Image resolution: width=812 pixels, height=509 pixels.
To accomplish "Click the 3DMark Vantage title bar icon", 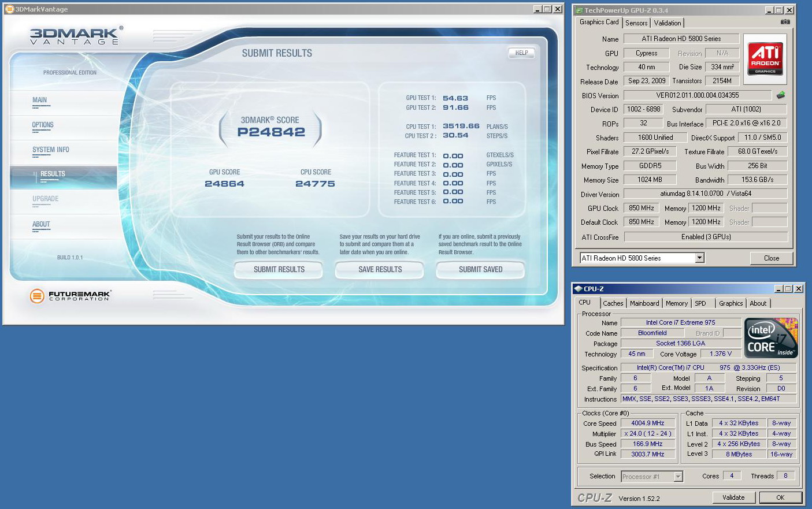I will pos(9,9).
